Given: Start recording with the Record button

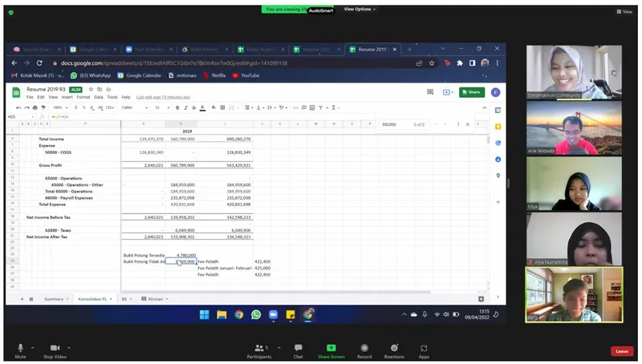Looking at the screenshot, I should click(x=364, y=349).
